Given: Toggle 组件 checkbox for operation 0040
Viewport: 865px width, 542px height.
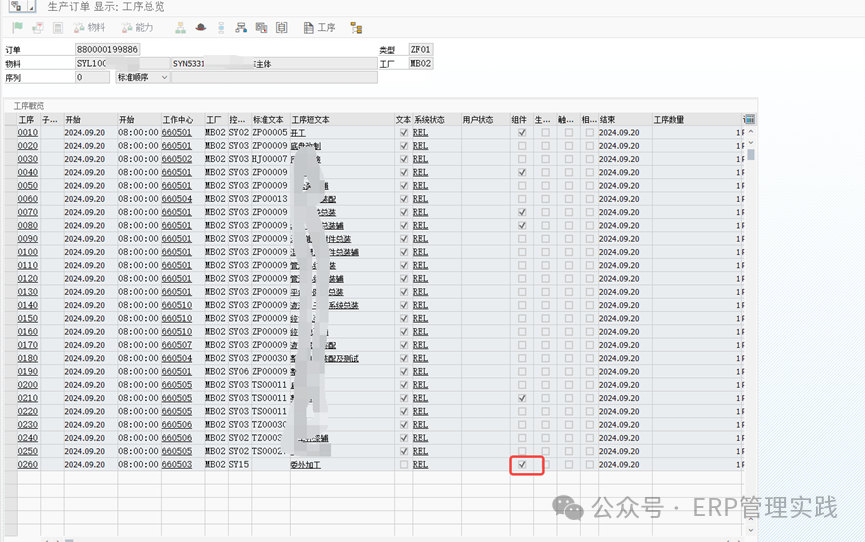Looking at the screenshot, I should (x=522, y=173).
